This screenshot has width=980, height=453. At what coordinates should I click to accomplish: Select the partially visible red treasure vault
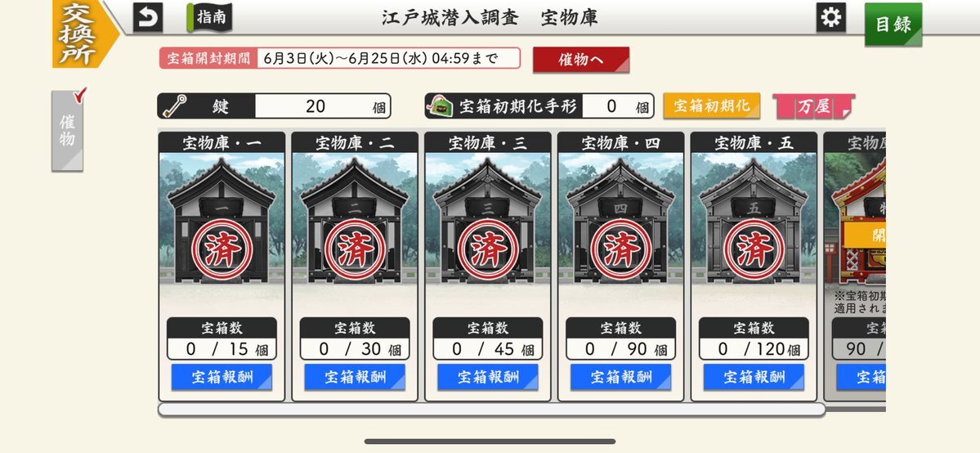point(854,266)
